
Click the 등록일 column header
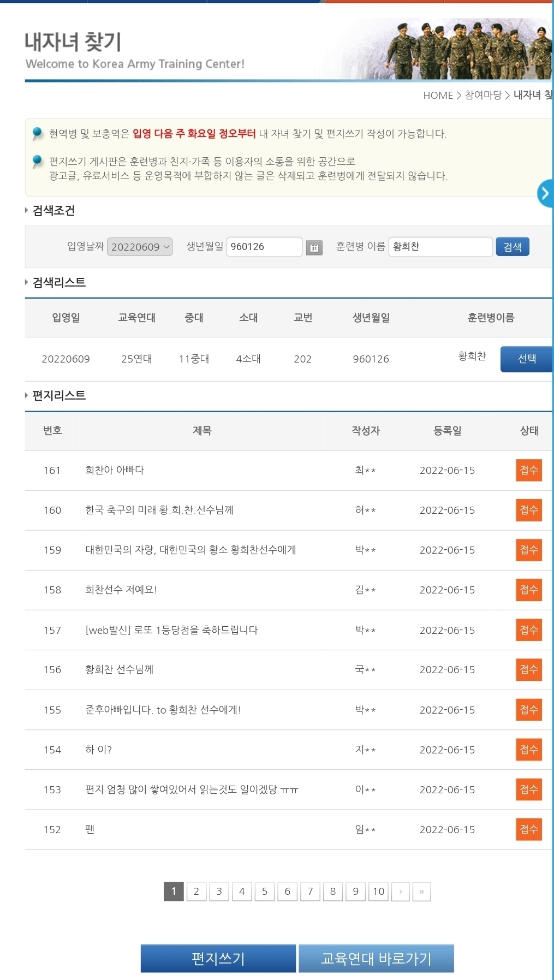point(447,431)
